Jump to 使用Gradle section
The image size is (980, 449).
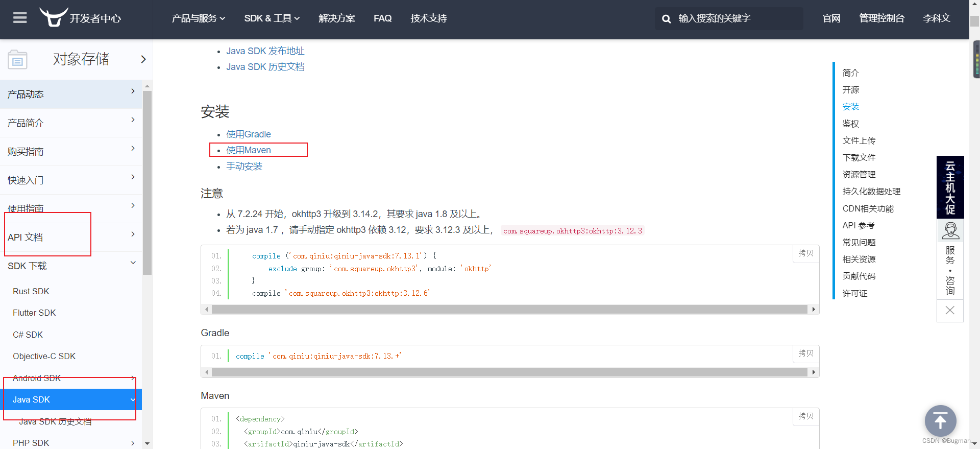point(249,134)
